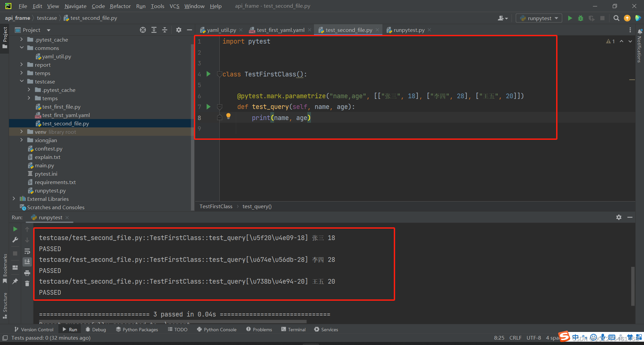This screenshot has height=345, width=644.
Task: Open Version Control tool window
Action: (x=34, y=330)
